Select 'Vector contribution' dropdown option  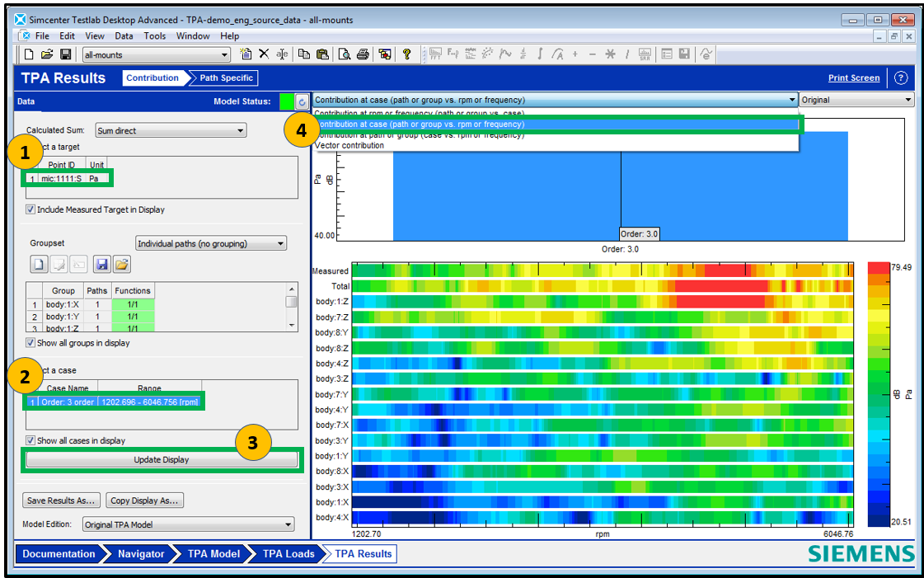pyautogui.click(x=556, y=146)
